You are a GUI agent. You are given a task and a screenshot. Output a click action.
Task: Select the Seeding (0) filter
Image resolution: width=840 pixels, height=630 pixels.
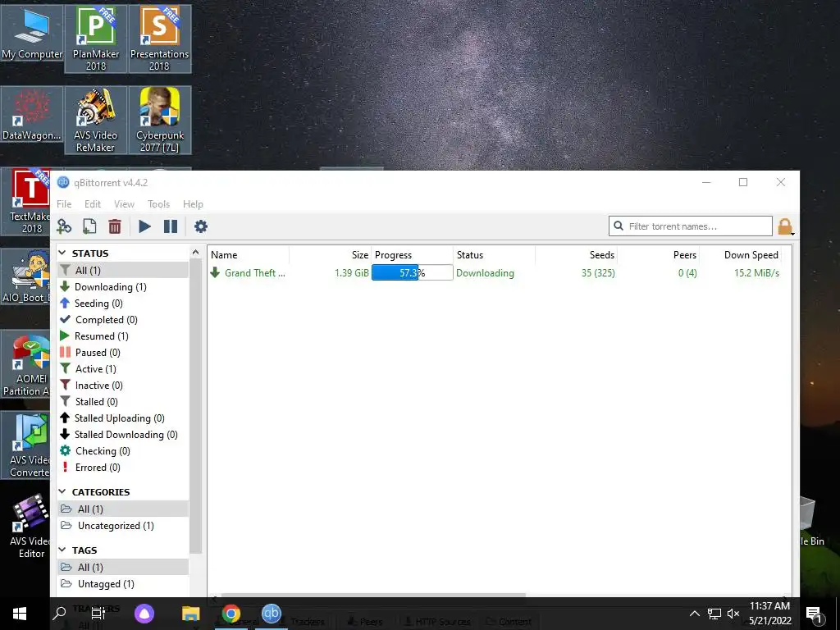(x=123, y=304)
